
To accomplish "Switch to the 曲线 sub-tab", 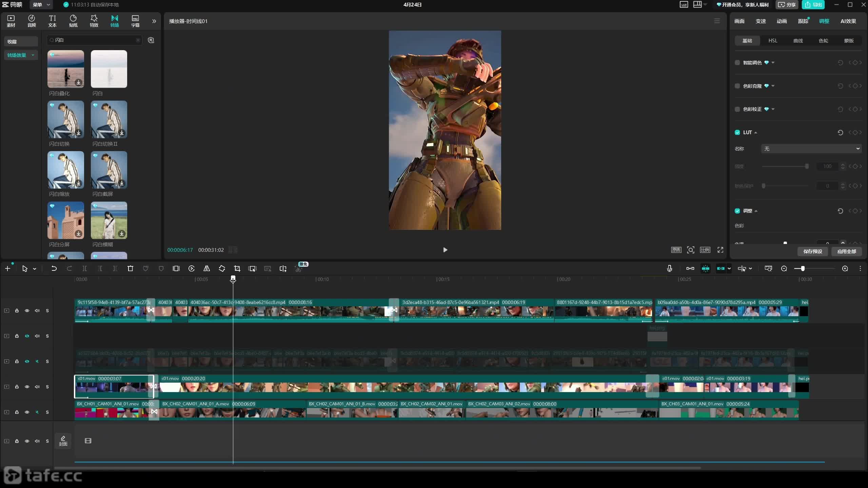I will tap(798, 41).
